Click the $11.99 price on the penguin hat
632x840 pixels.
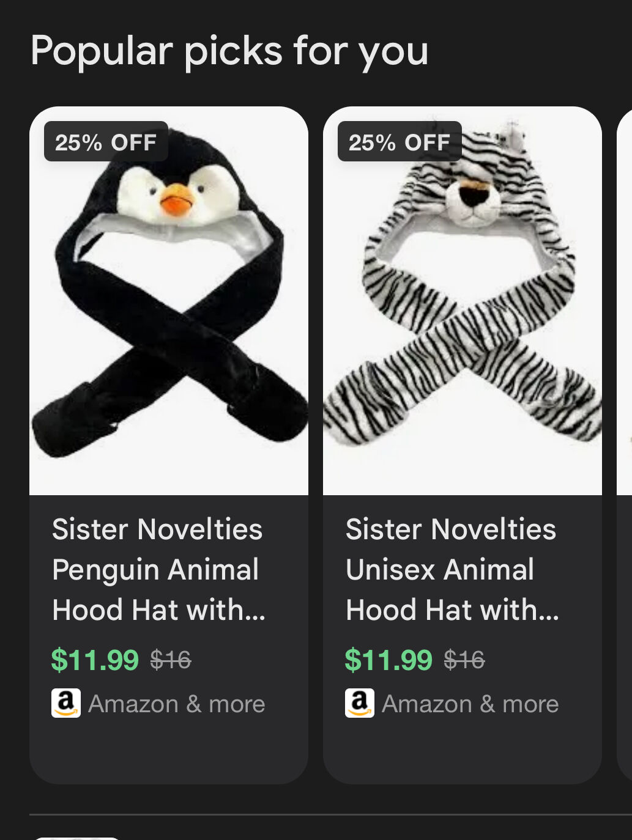point(95,660)
